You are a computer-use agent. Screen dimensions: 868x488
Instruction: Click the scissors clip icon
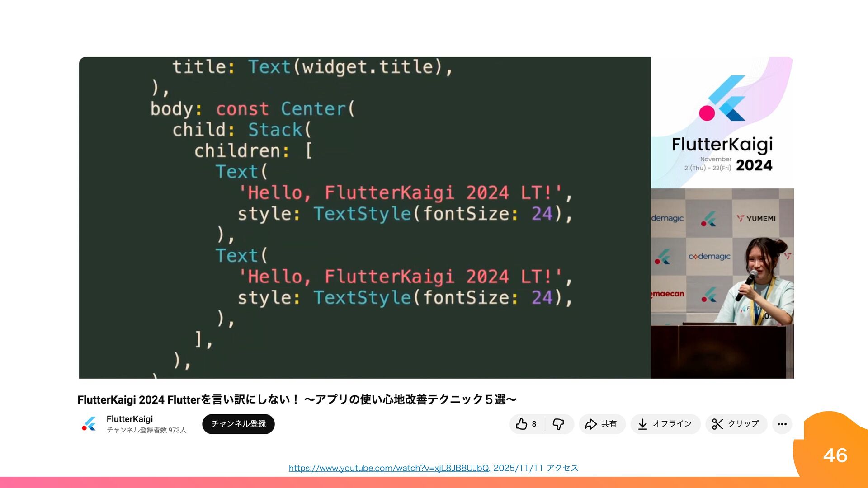tap(717, 424)
